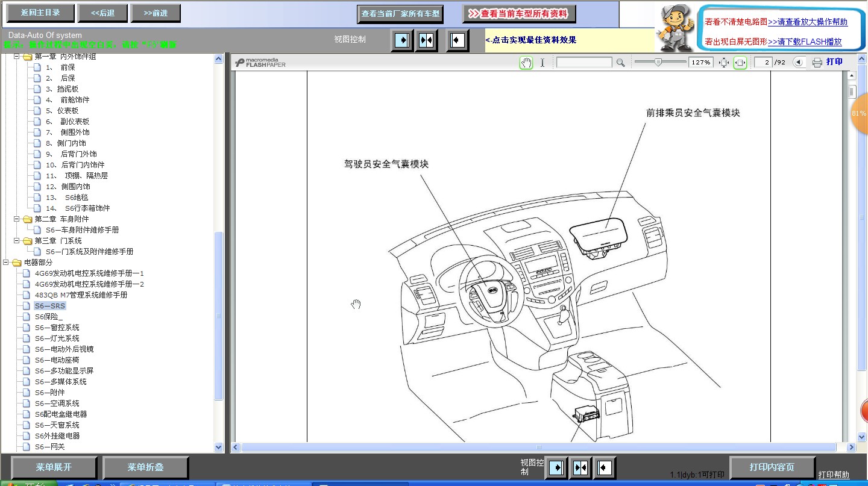Open the S6—多功能显示屏 entry
The image size is (868, 486).
64,371
